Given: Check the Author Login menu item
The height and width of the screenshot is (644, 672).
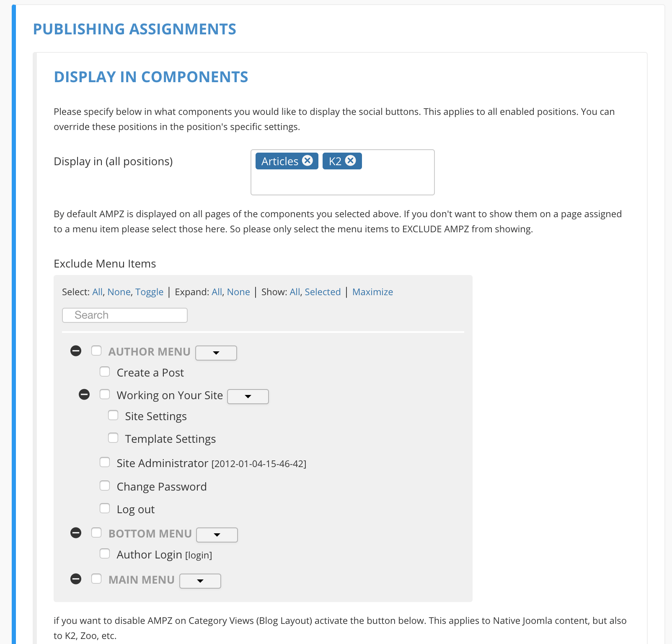Looking at the screenshot, I should (105, 554).
